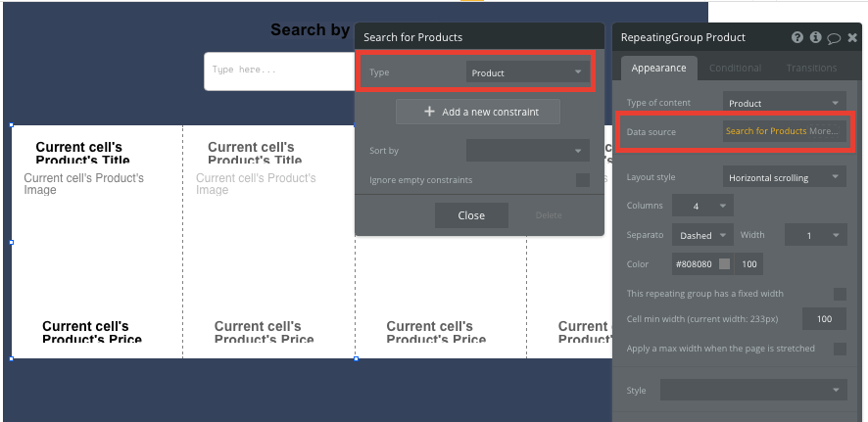This screenshot has width=868, height=422.
Task: Click the Delete button in search popup
Action: [x=549, y=215]
